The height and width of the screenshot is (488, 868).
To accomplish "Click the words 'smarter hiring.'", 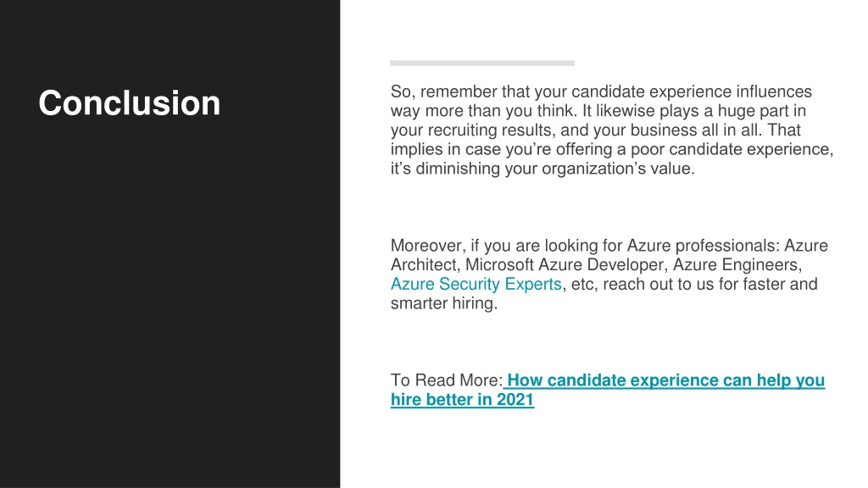I will [x=444, y=303].
